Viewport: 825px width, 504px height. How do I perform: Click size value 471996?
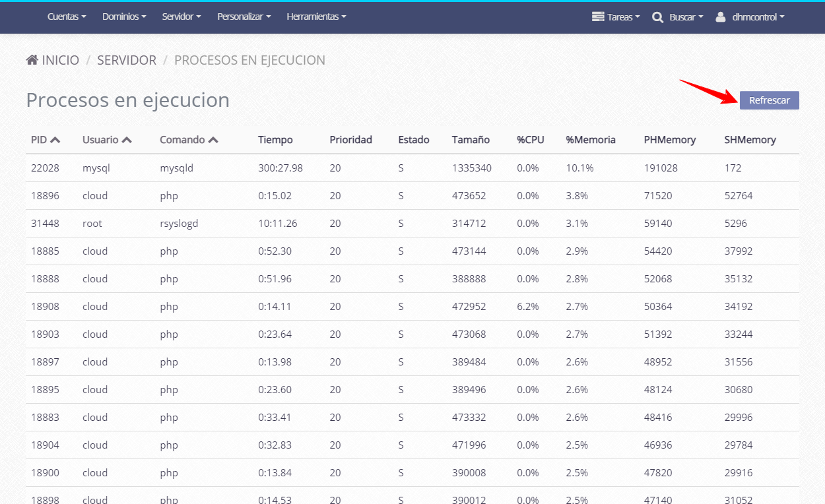[x=469, y=445]
